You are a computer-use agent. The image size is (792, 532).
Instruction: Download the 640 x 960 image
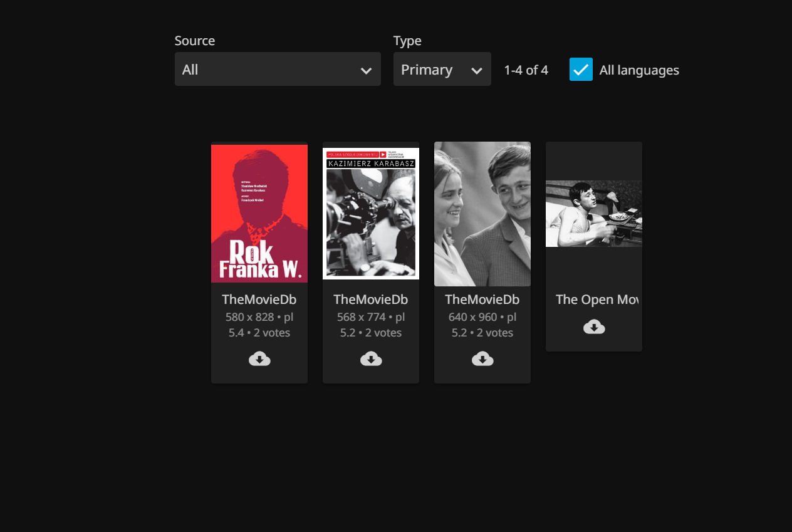pos(482,359)
